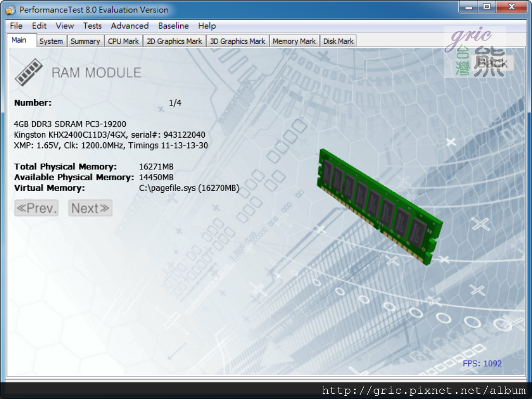532x399 pixels.
Task: Click the green 3D RAM stick model
Action: click(379, 206)
